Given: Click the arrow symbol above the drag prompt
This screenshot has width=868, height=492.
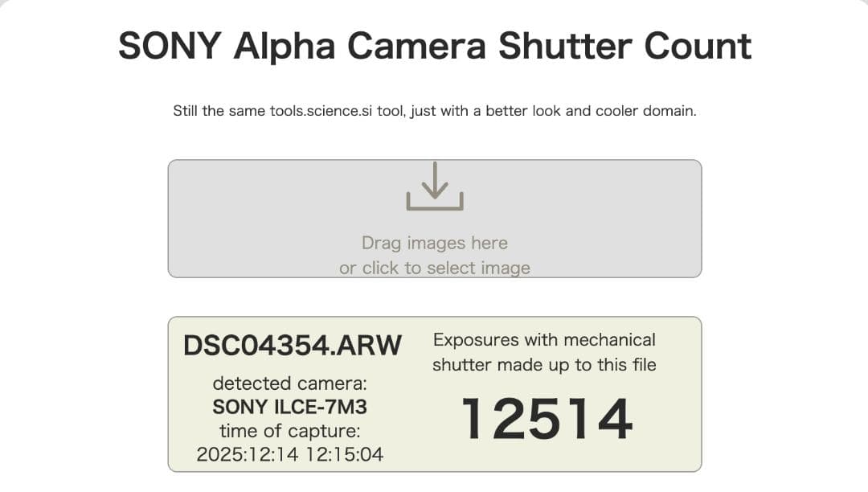Looking at the screenshot, I should coord(434,181).
